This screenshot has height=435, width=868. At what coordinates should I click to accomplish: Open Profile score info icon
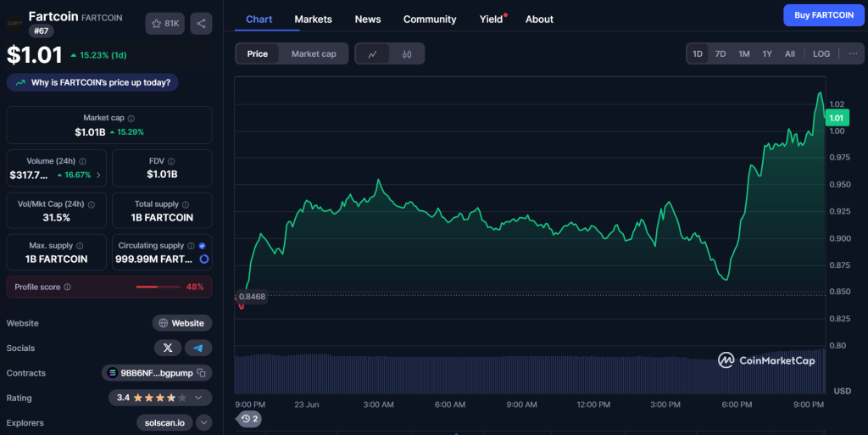pyautogui.click(x=68, y=287)
